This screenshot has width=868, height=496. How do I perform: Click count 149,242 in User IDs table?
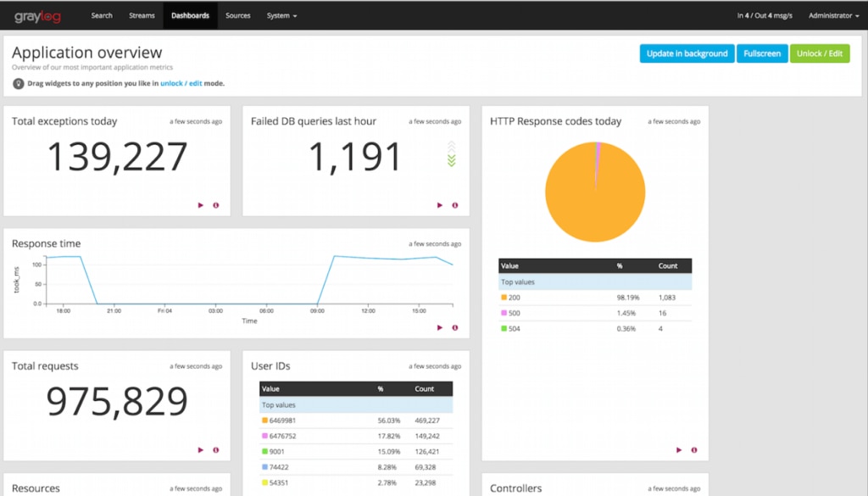click(x=427, y=436)
